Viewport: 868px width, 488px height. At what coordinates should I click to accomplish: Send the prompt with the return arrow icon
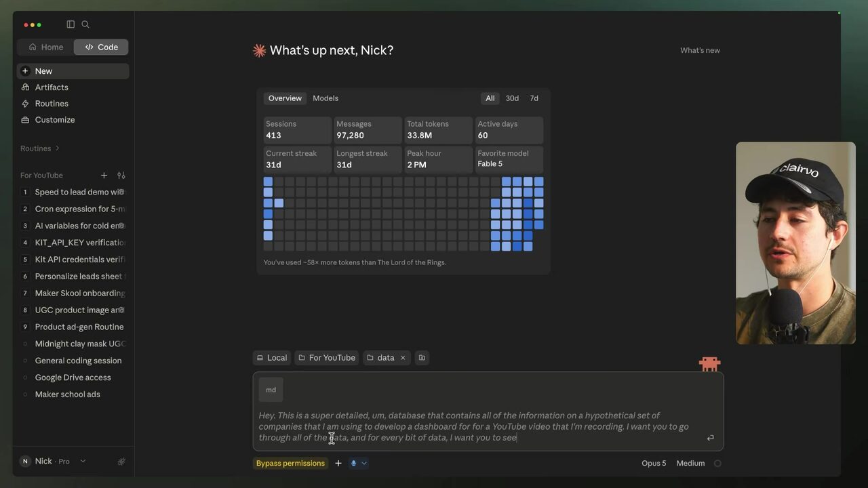(710, 438)
